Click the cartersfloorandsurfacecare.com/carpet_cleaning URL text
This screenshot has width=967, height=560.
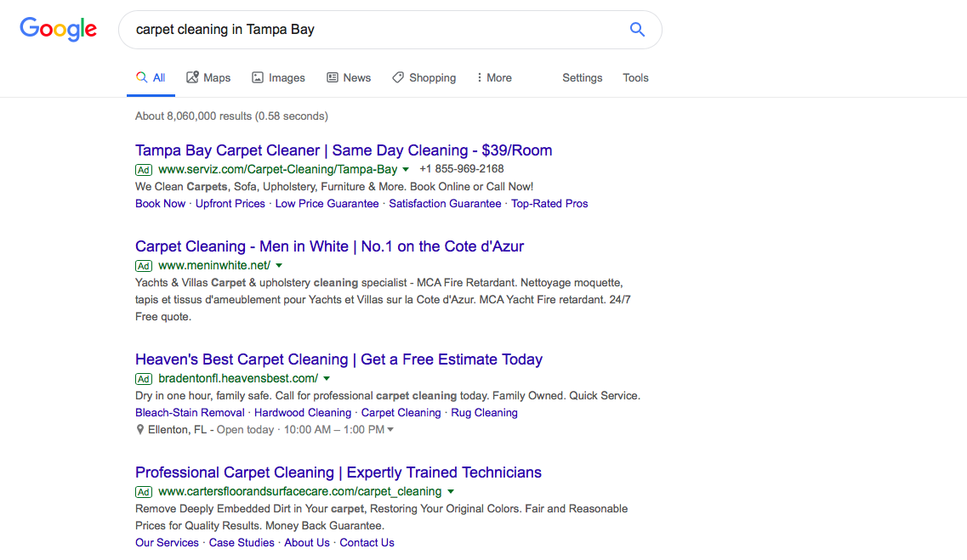click(x=299, y=492)
